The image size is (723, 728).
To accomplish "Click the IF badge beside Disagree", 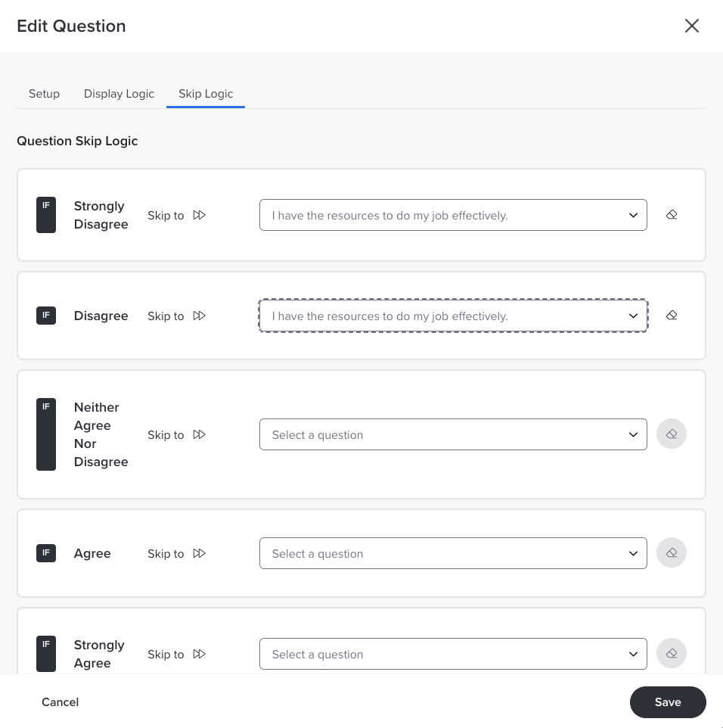I will click(46, 316).
